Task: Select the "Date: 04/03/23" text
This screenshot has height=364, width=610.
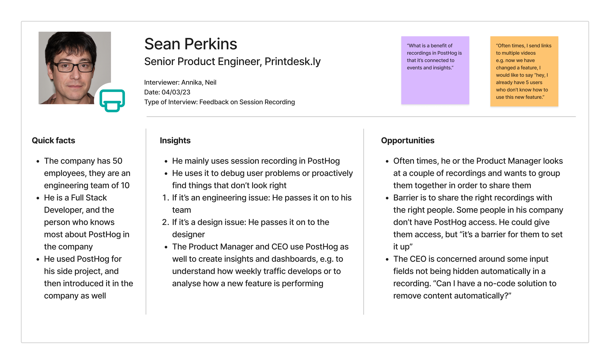Action: (167, 92)
